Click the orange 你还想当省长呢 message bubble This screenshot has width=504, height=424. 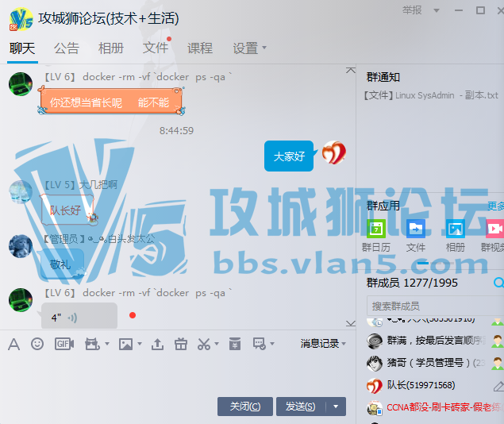[x=111, y=102]
